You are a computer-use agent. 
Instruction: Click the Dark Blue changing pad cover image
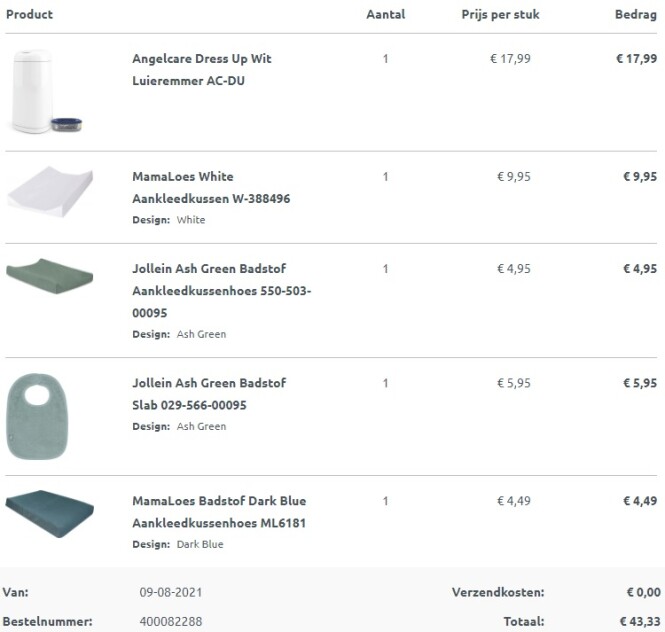pos(50,513)
